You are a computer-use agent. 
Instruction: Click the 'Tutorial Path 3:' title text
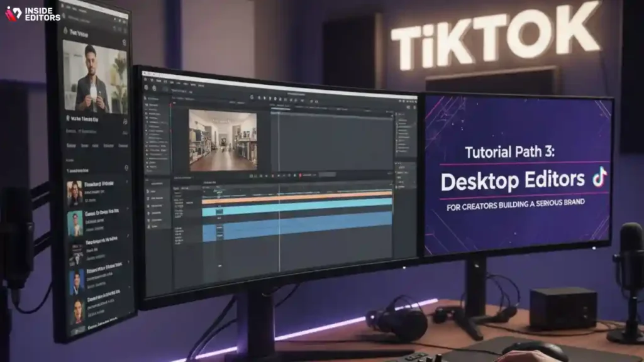click(509, 152)
